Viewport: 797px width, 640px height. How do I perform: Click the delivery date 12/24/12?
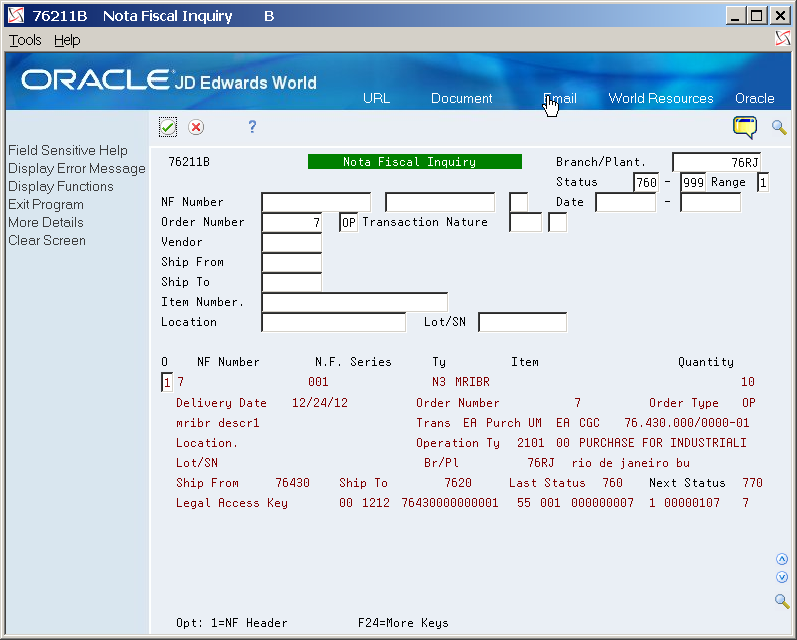pyautogui.click(x=320, y=403)
